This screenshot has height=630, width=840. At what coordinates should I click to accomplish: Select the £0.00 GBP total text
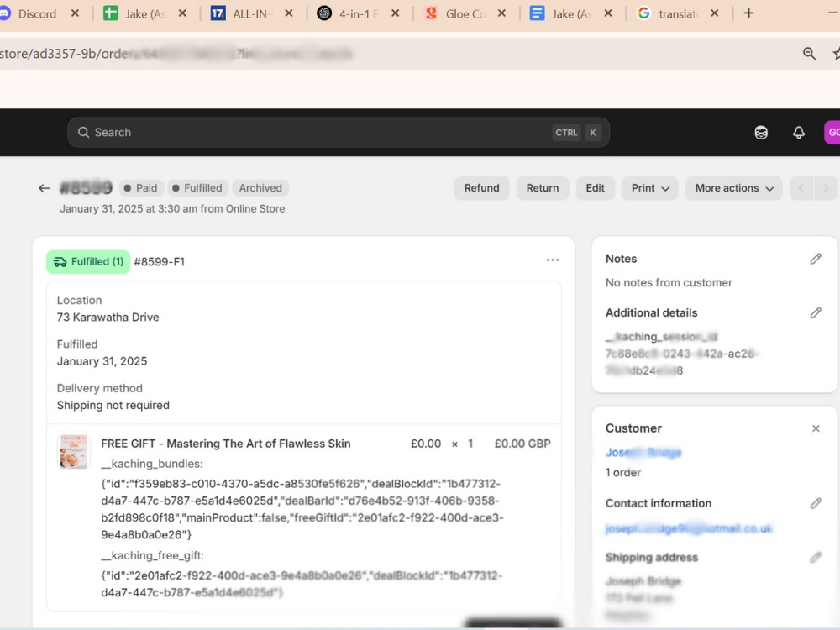click(522, 444)
